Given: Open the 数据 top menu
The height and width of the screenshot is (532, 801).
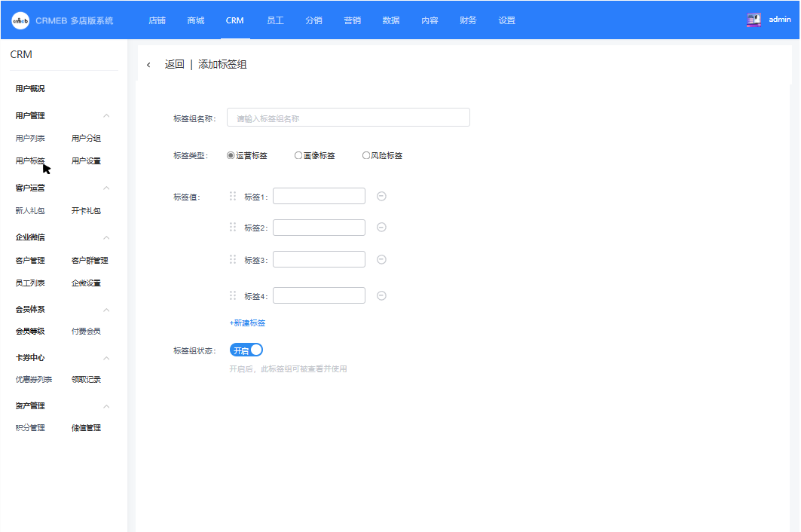Looking at the screenshot, I should 391,20.
